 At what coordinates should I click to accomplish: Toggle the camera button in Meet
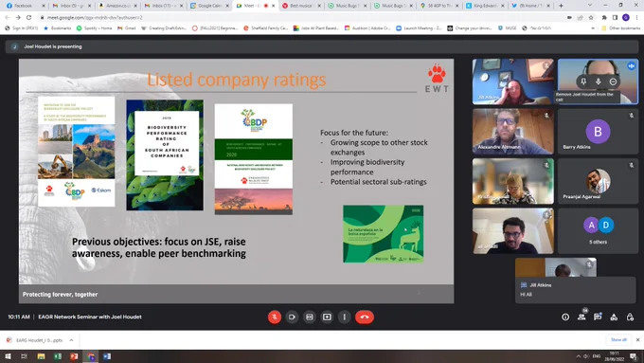pos(292,317)
